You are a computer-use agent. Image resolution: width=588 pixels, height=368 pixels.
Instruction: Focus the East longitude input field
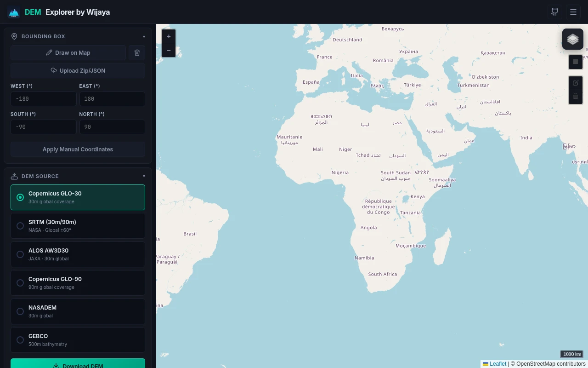(112, 99)
